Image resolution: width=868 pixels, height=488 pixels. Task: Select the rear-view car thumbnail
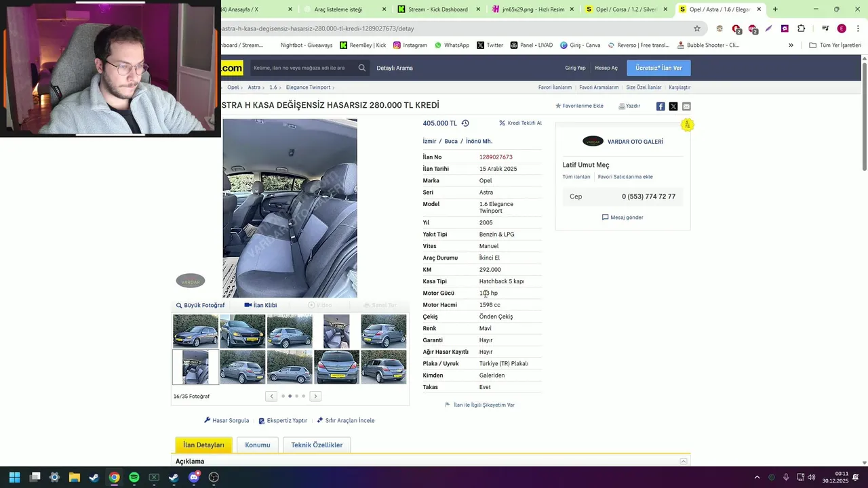coord(336,367)
